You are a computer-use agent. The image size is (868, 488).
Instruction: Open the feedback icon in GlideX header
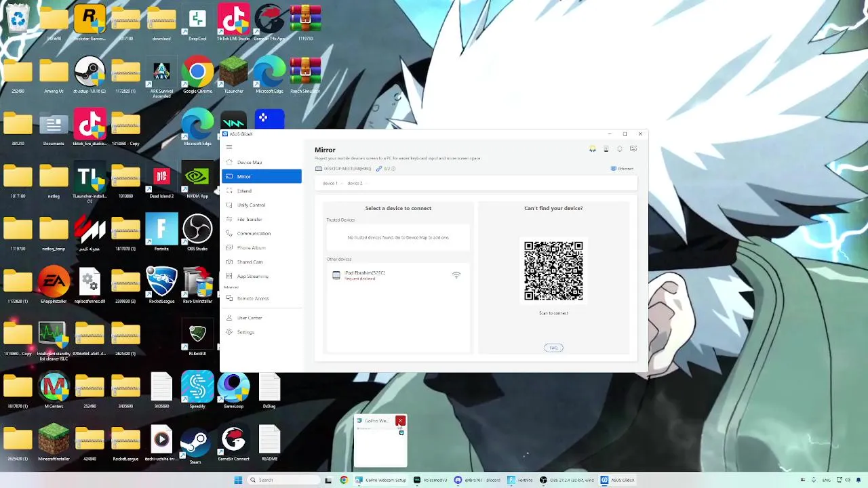click(633, 149)
